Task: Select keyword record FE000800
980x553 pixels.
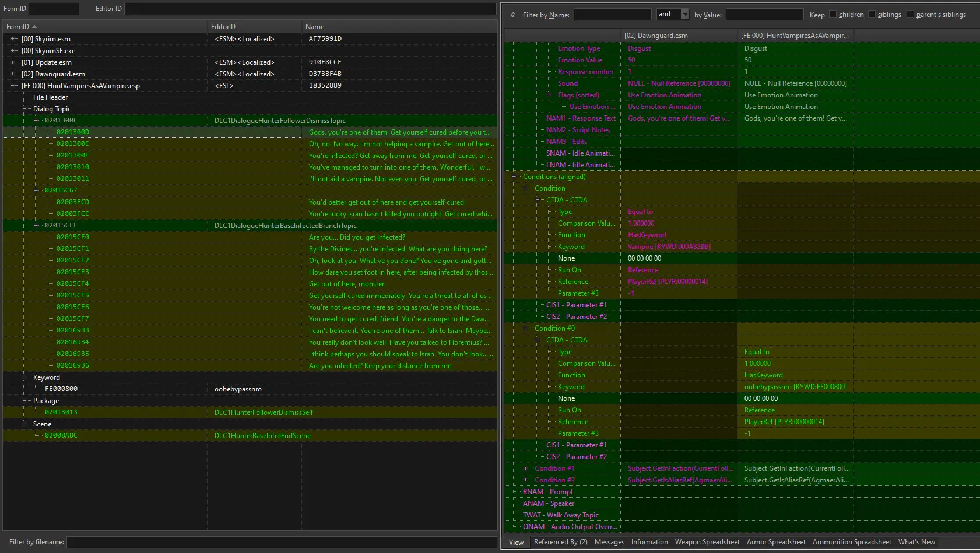Action: click(x=250, y=389)
